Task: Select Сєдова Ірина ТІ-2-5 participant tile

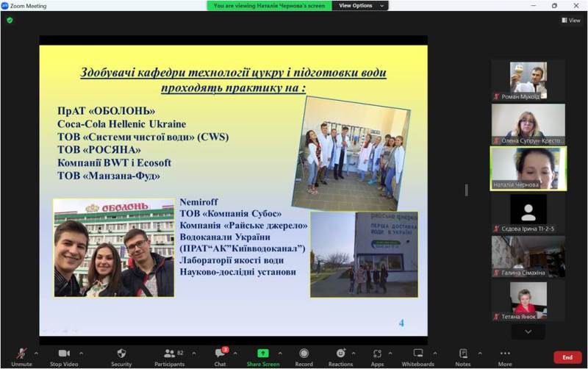Action: pyautogui.click(x=528, y=212)
